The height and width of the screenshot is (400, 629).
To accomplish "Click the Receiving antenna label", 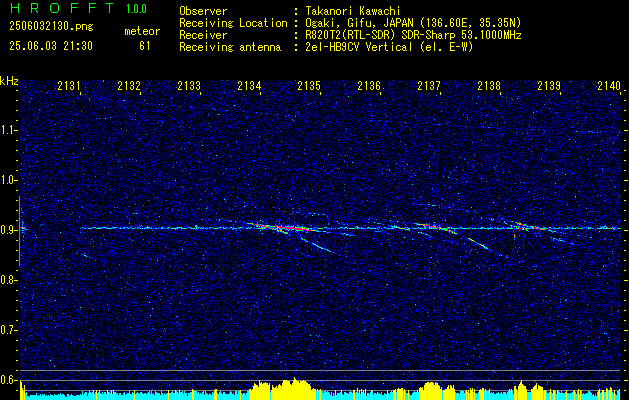I will 230,47.
